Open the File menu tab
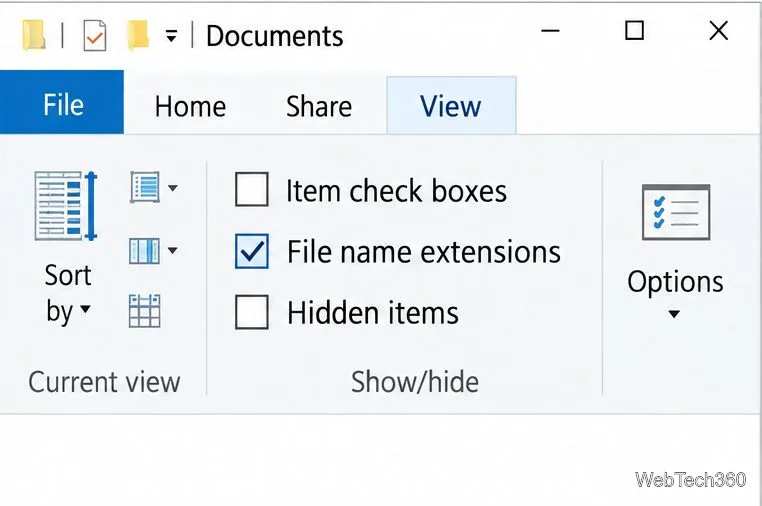762x506 pixels. (62, 102)
